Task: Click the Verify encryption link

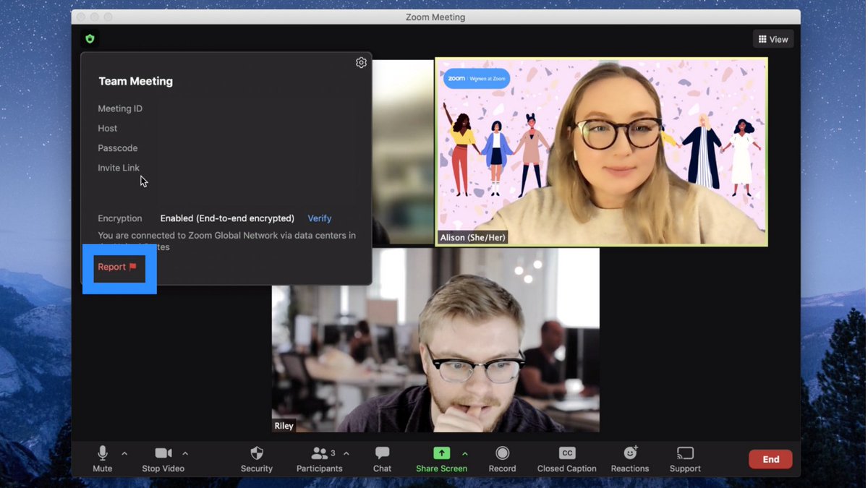Action: click(320, 218)
